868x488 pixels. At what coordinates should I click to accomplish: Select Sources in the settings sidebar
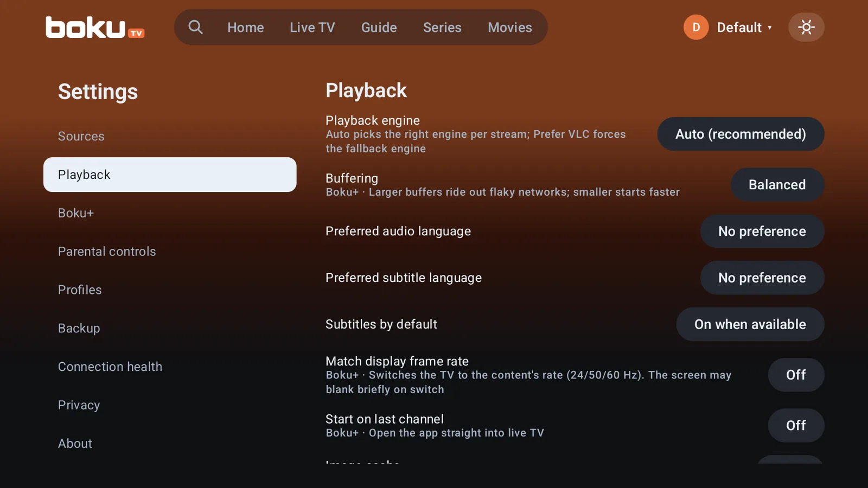pos(170,136)
